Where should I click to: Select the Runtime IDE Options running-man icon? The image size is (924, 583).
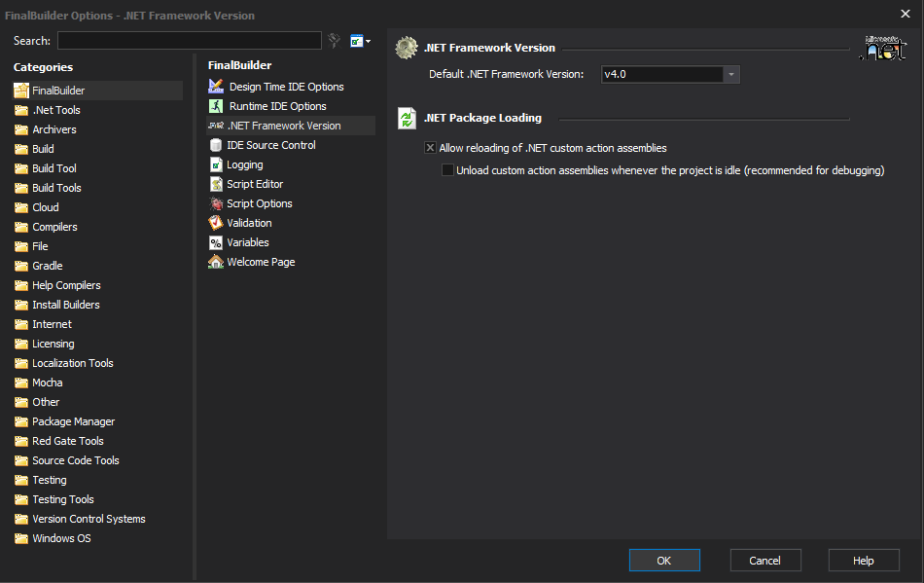[x=216, y=105]
